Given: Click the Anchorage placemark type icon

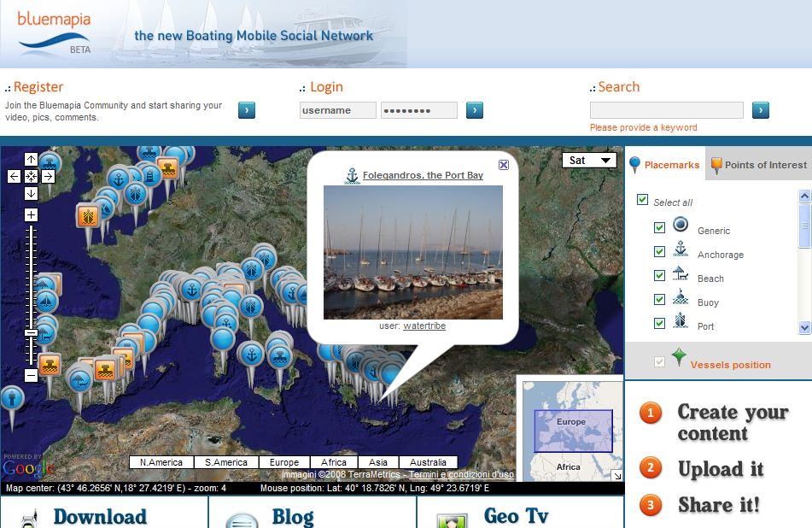Looking at the screenshot, I should tap(681, 249).
